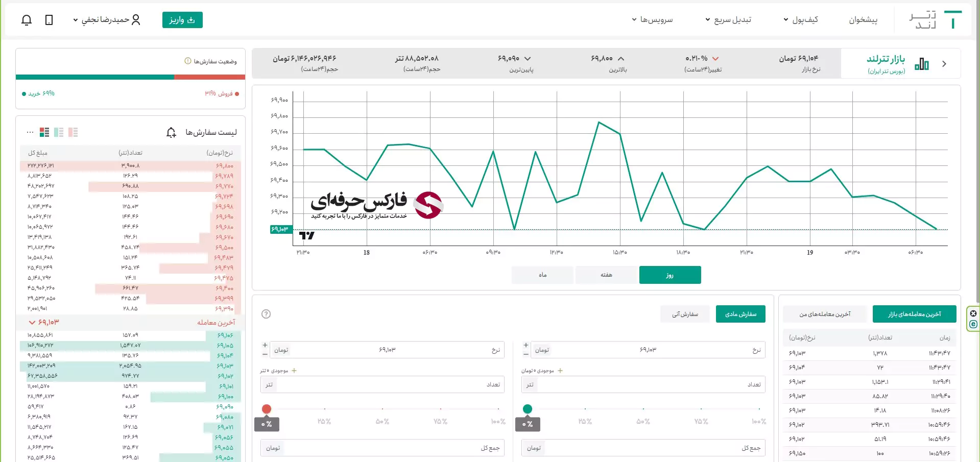Click the last trade price down arrow

pyautogui.click(x=32, y=323)
